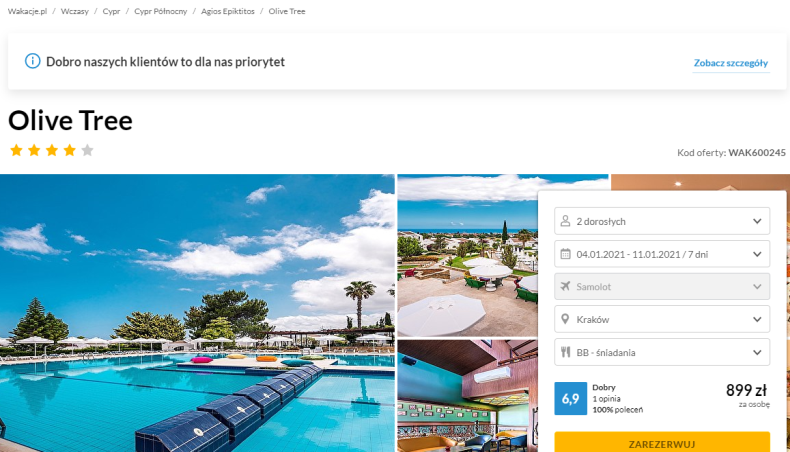Click the blue info circle icon
Screen dimensions: 790x452
32,61
